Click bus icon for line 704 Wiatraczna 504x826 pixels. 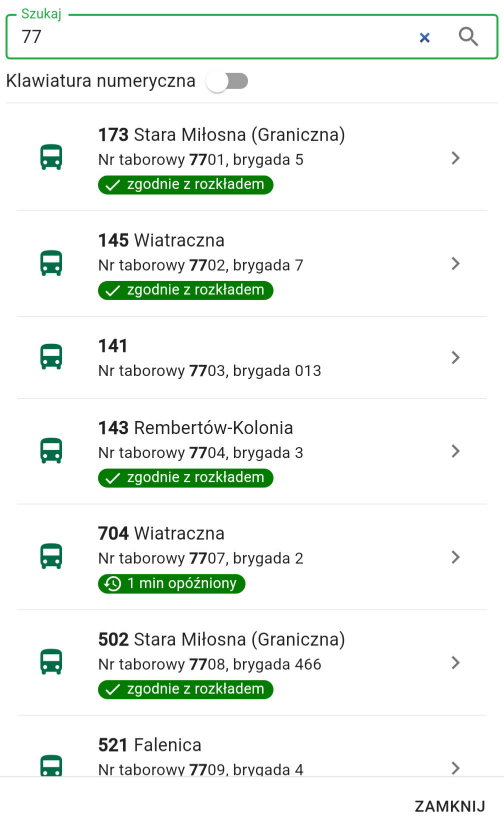point(51,556)
